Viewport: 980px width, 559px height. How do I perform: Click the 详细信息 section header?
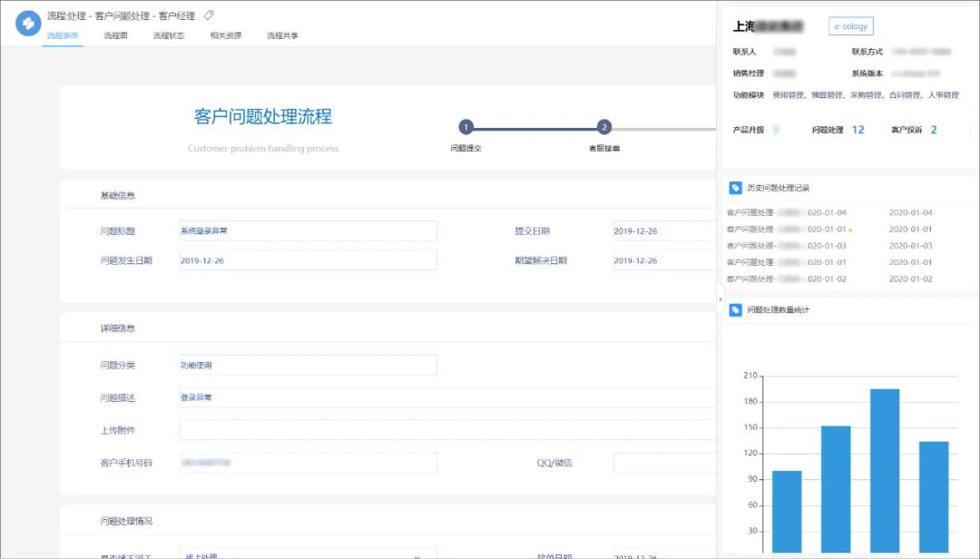(117, 329)
